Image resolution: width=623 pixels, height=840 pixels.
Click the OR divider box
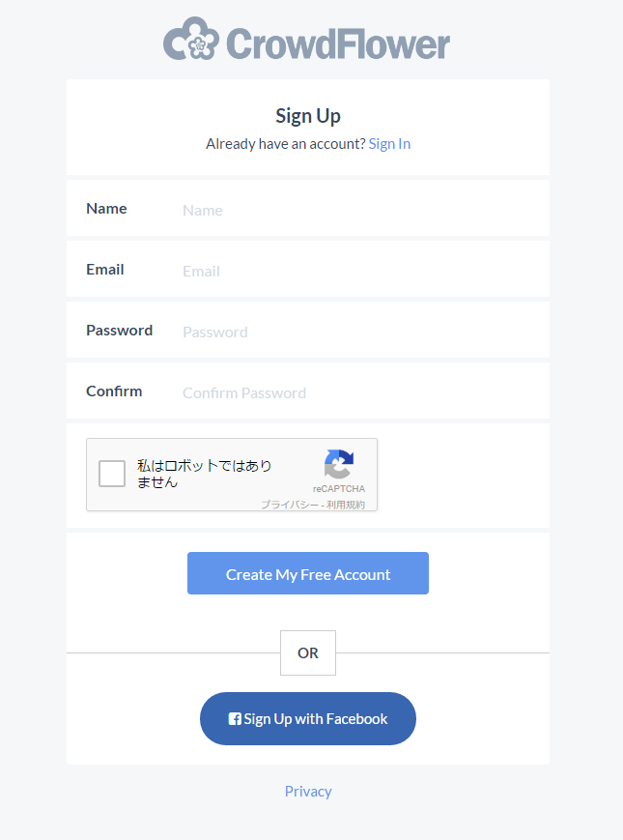point(308,652)
